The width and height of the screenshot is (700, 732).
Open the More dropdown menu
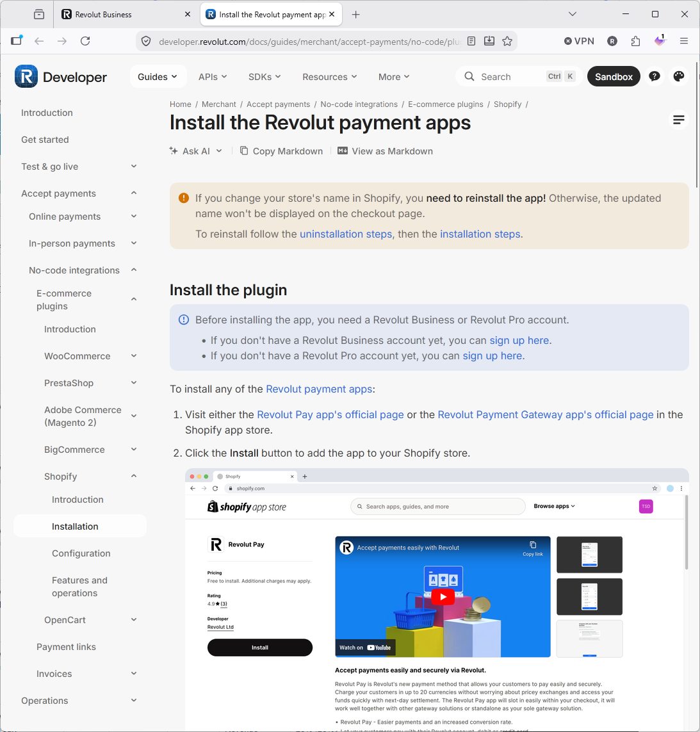click(394, 77)
